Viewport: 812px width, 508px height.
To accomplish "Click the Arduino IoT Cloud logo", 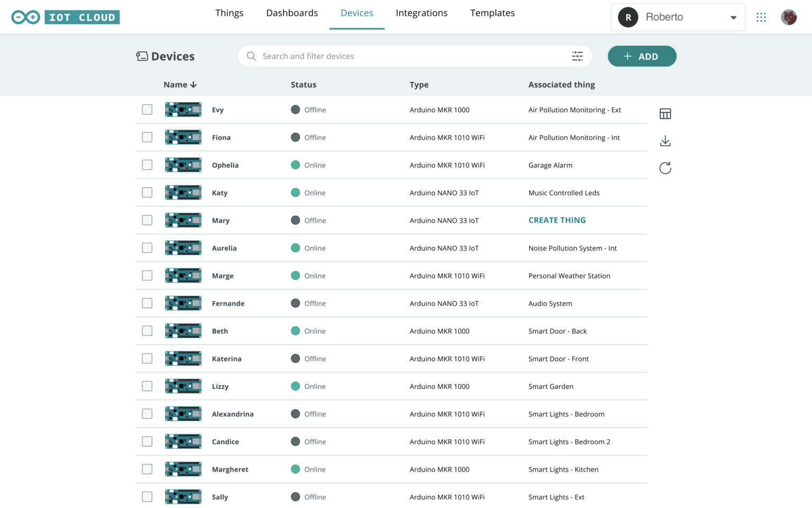I will point(65,16).
